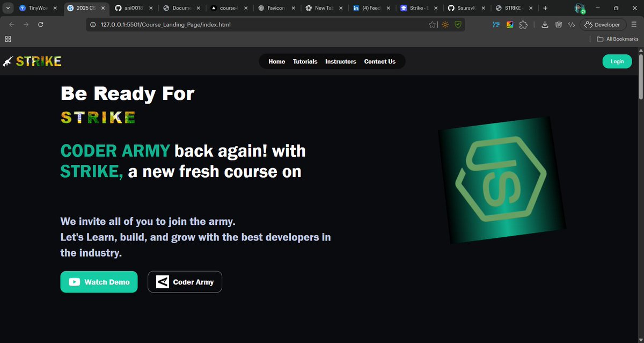This screenshot has width=644, height=343.
Task: Close the LinkedIn Feed tab
Action: pos(389,8)
